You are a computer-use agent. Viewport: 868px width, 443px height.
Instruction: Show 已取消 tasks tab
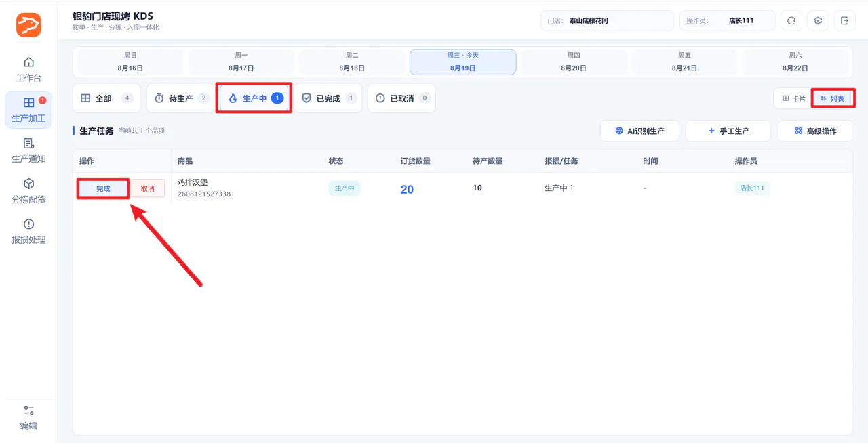click(401, 98)
